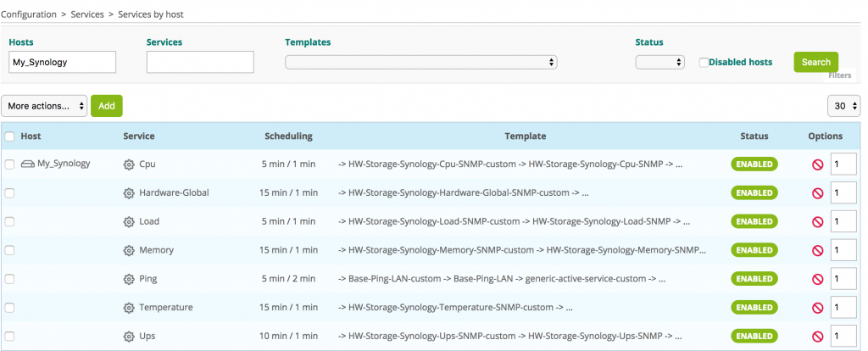This screenshot has height=351, width=868.
Task: Click the gear icon beside Memory service
Action: pyautogui.click(x=129, y=250)
